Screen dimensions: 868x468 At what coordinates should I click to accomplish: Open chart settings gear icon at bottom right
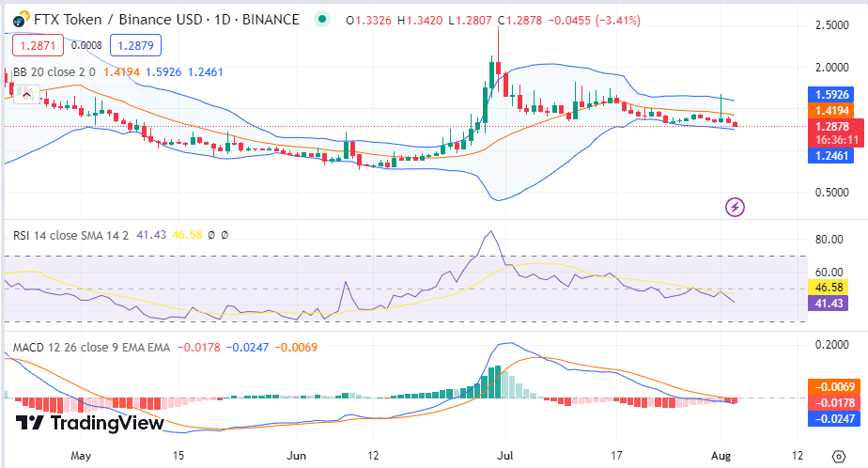pos(839,457)
